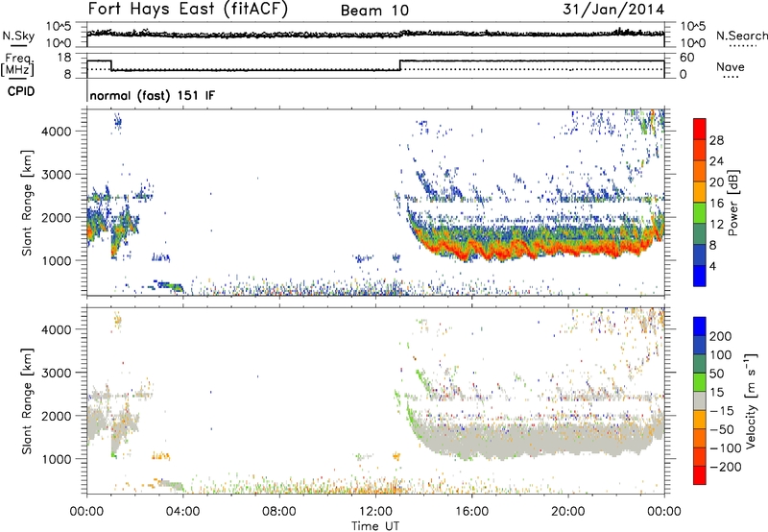
Task: Click the "Time UT" axis title
Action: point(375,526)
